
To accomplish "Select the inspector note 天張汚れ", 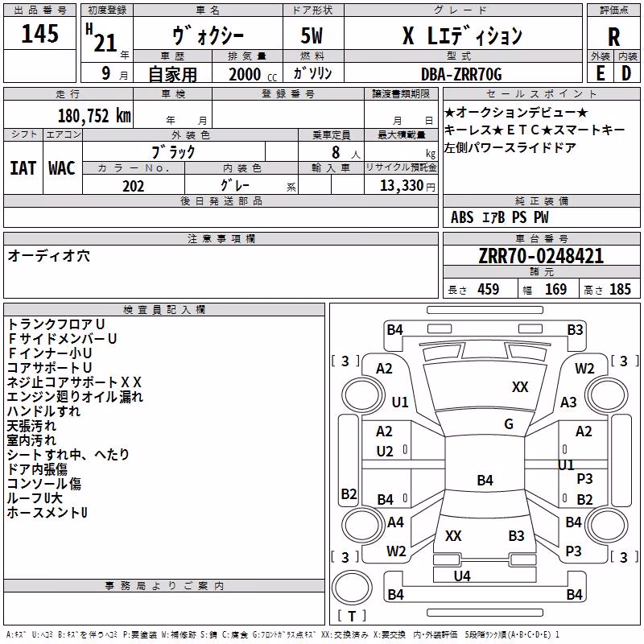I will (x=31, y=426).
